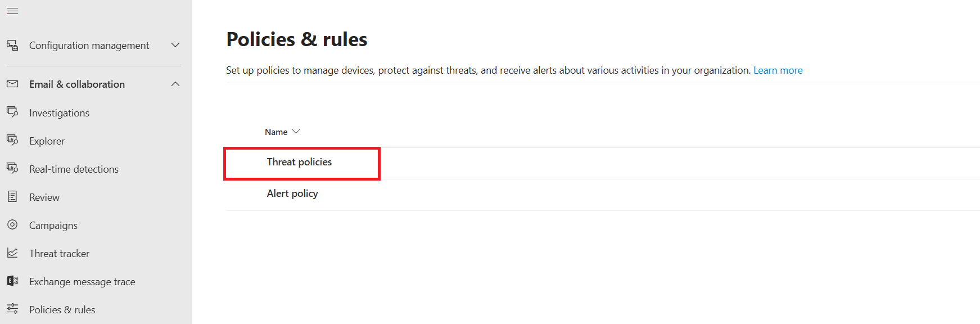The image size is (980, 324).
Task: Select the Exchange message trace icon
Action: (12, 281)
